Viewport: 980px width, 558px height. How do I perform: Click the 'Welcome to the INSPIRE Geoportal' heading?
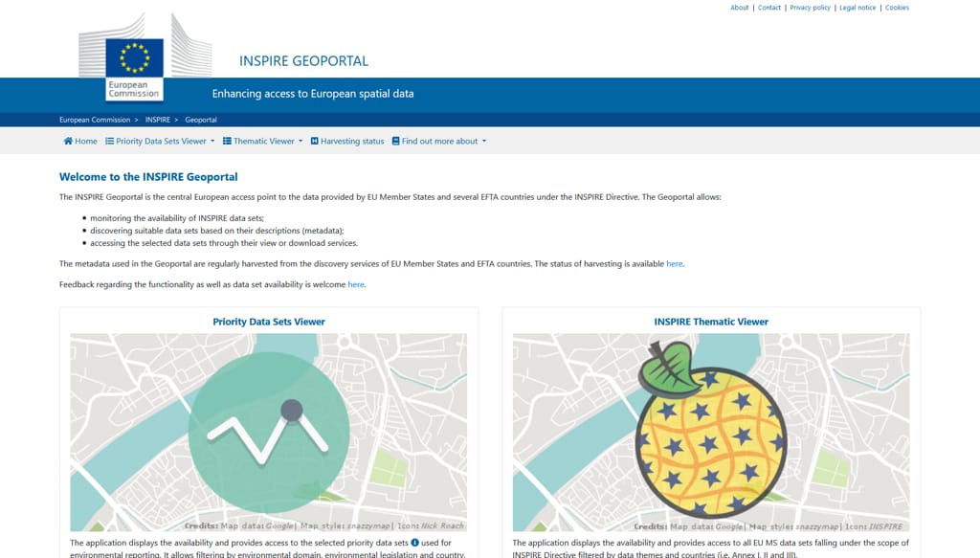pos(148,177)
